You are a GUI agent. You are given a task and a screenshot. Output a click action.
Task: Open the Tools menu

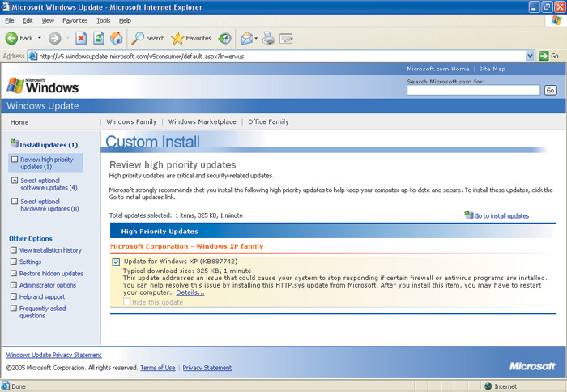tap(104, 20)
